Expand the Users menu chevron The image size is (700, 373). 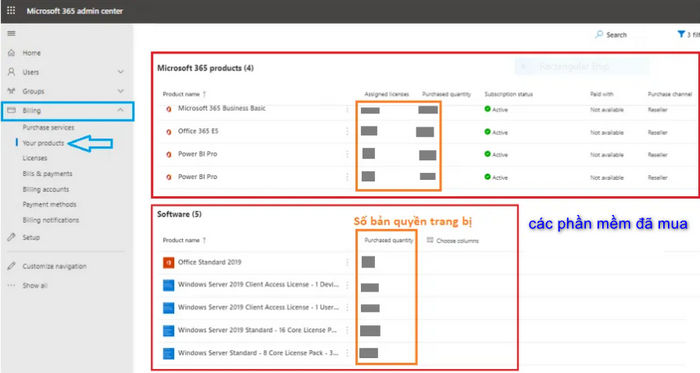coord(121,72)
